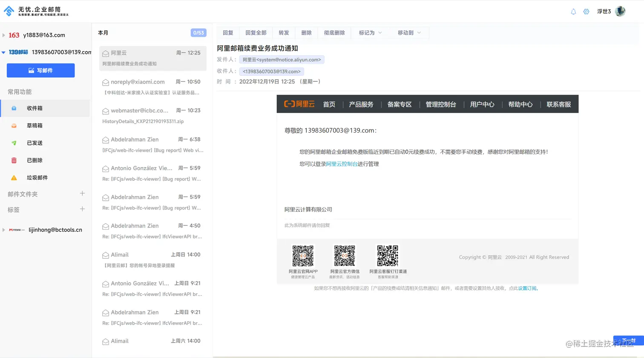
Task: Open the 收件箱 inbox folder
Action: [45, 108]
